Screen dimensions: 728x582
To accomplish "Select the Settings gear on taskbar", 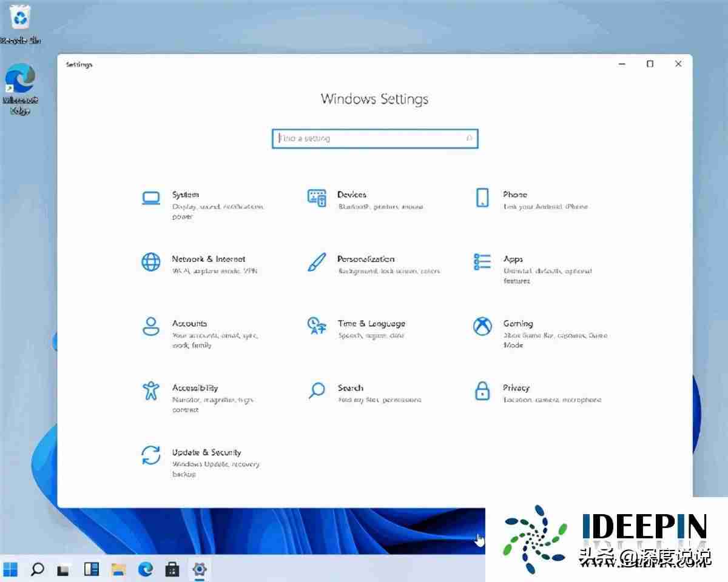I will pyautogui.click(x=200, y=569).
